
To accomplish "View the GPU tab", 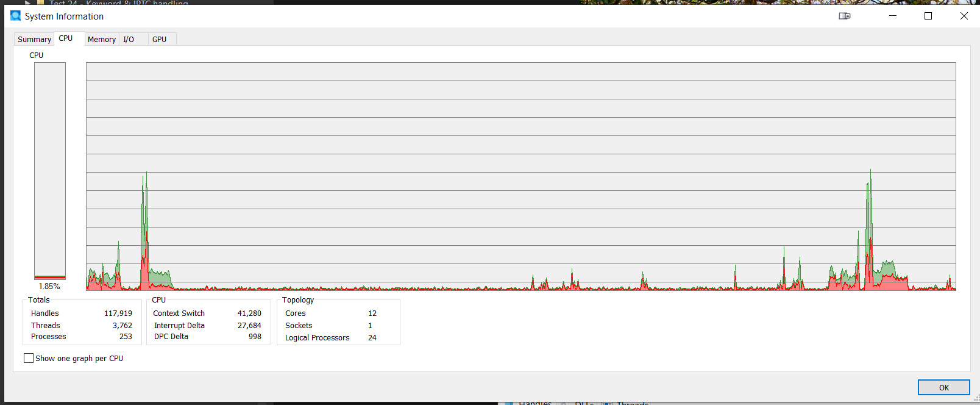I will [159, 39].
